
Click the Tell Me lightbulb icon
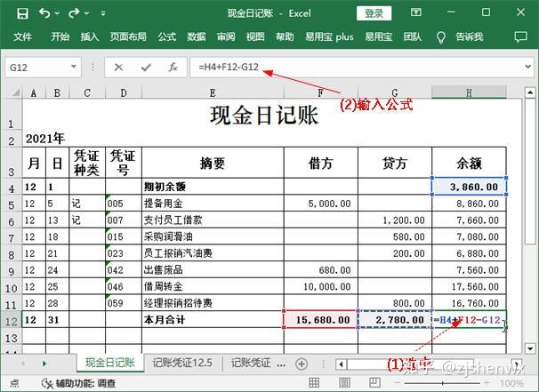(x=440, y=37)
